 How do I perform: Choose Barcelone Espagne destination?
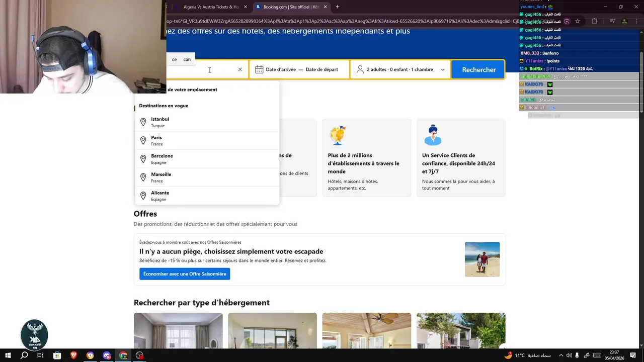(207, 159)
